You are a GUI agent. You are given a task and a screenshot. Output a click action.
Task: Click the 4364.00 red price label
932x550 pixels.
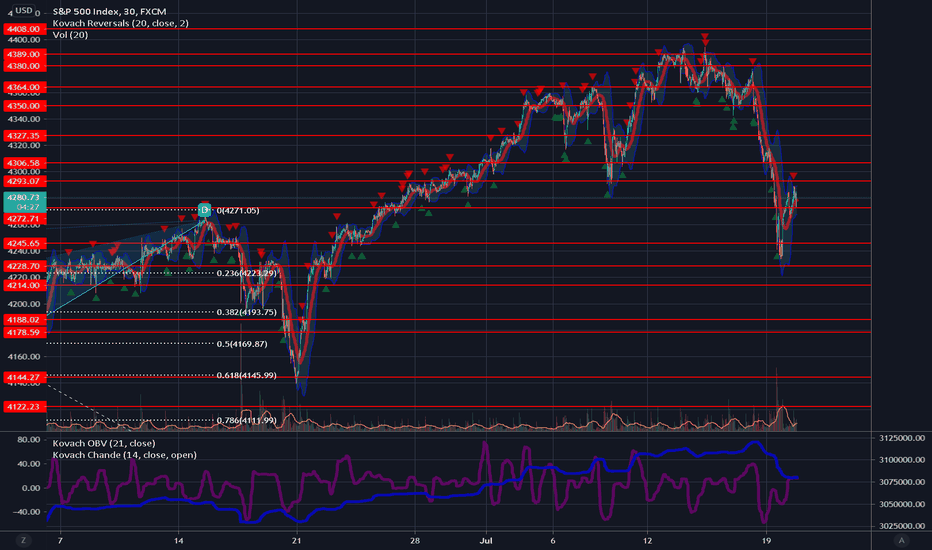click(24, 87)
